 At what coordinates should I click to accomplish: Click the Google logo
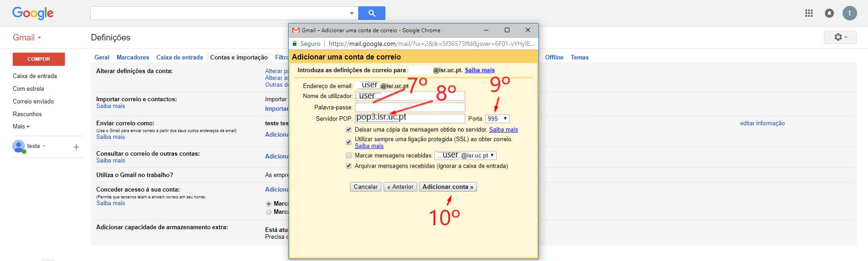click(33, 13)
